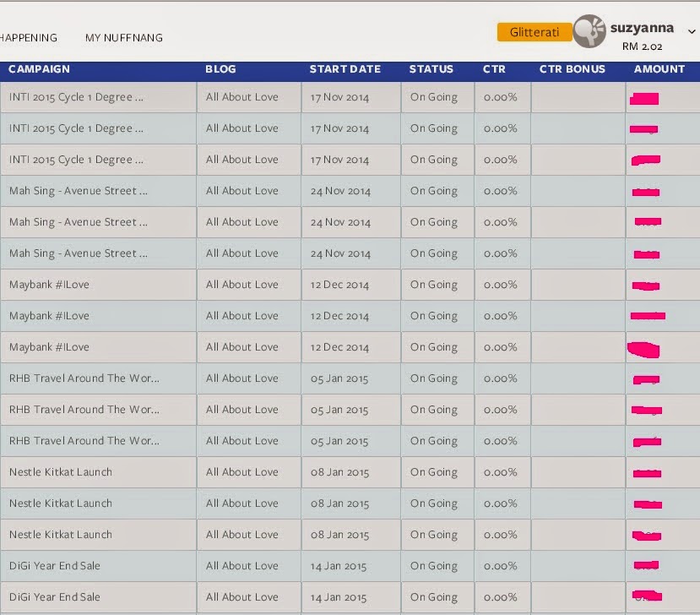The height and width of the screenshot is (615, 700).
Task: Sort by the CAMPAIGN column header
Action: pos(39,69)
